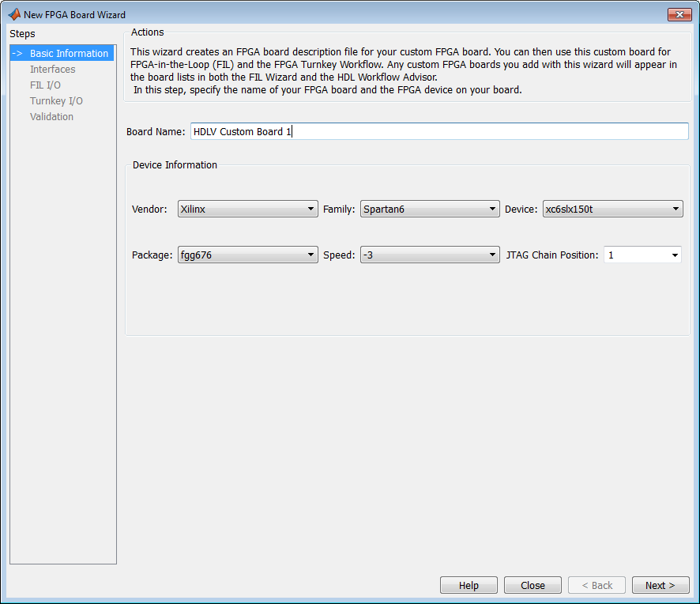Viewport: 700px width, 604px height.
Task: Click the Help button
Action: point(469,585)
